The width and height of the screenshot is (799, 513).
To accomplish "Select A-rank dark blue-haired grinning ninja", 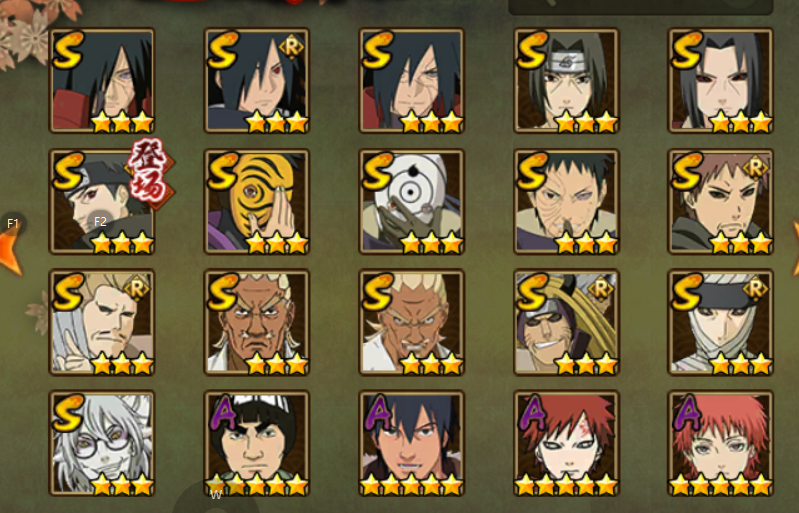I will tap(411, 443).
